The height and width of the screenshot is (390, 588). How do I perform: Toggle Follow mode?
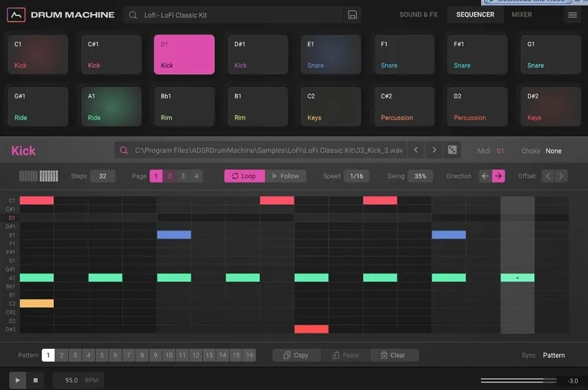[x=286, y=176]
